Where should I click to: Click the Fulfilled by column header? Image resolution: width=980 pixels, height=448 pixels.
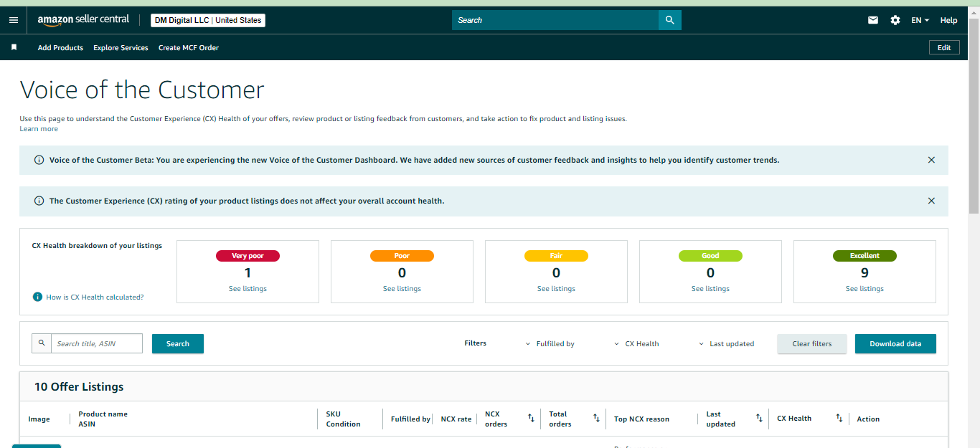pyautogui.click(x=410, y=419)
